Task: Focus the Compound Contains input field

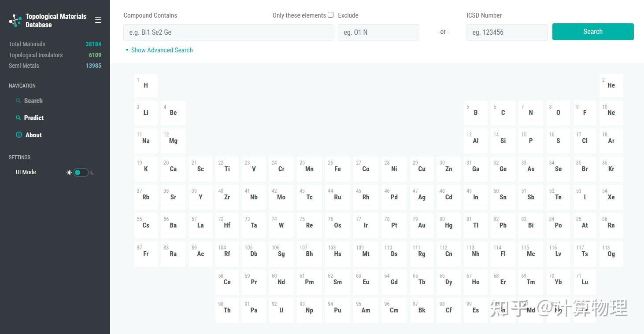Action: point(228,33)
